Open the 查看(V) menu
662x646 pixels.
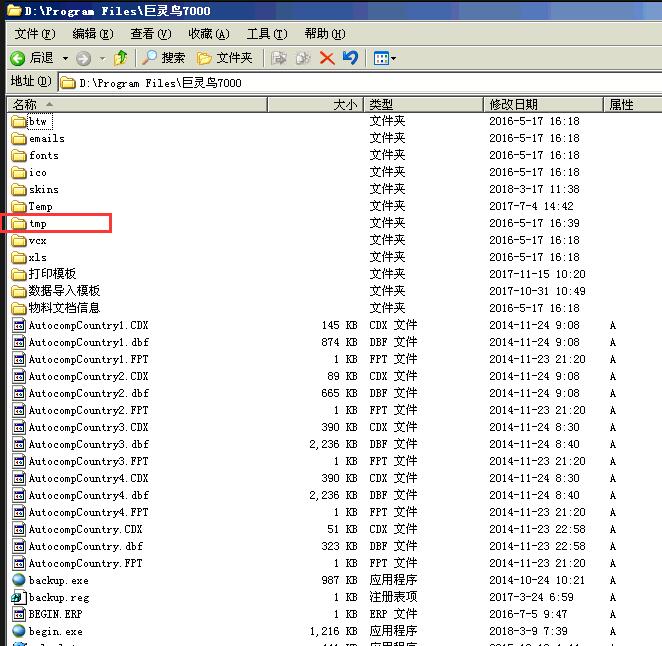(x=149, y=34)
